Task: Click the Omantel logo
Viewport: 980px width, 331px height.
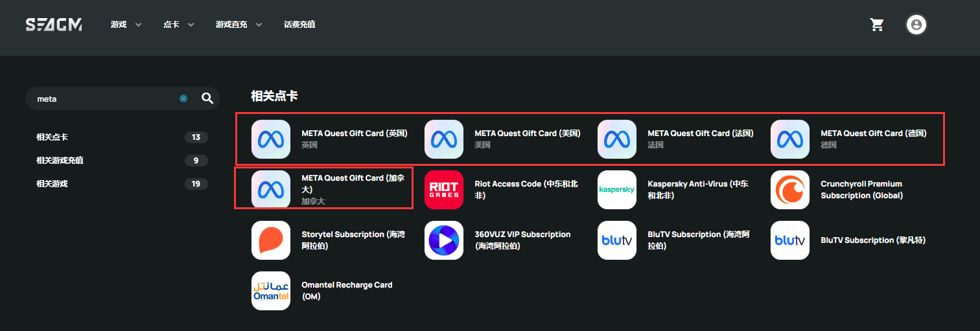Action: (271, 291)
